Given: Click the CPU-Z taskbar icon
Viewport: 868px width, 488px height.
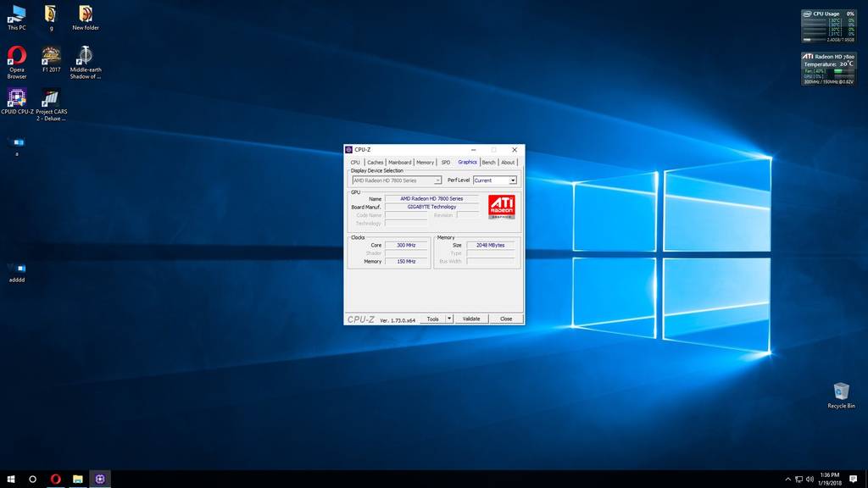Looking at the screenshot, I should click(x=100, y=479).
